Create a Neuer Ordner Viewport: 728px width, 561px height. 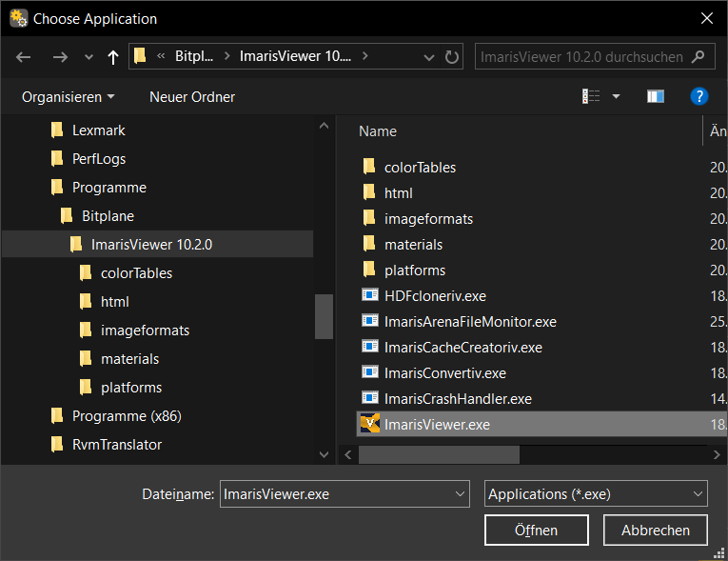point(192,97)
